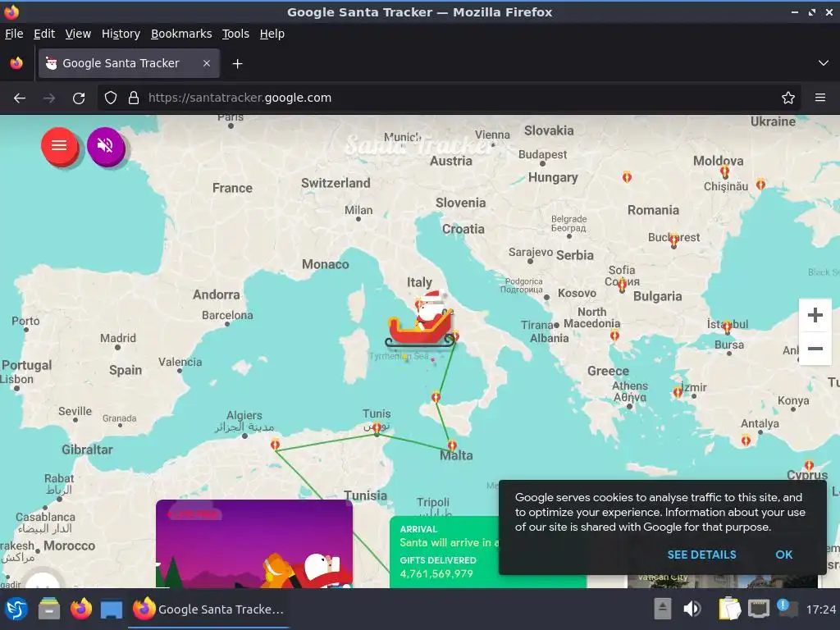
Task: Open the red hamburger menu button
Action: pos(59,146)
